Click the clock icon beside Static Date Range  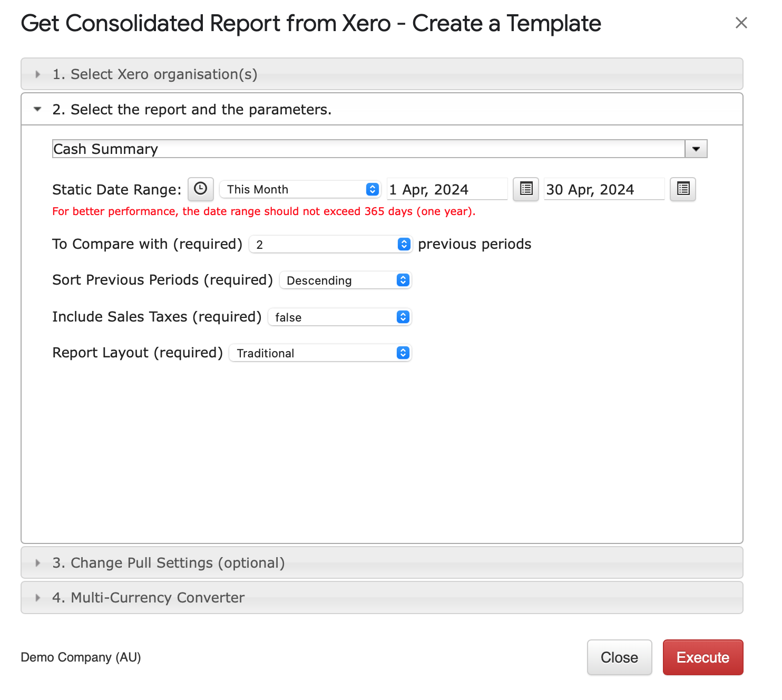[201, 189]
